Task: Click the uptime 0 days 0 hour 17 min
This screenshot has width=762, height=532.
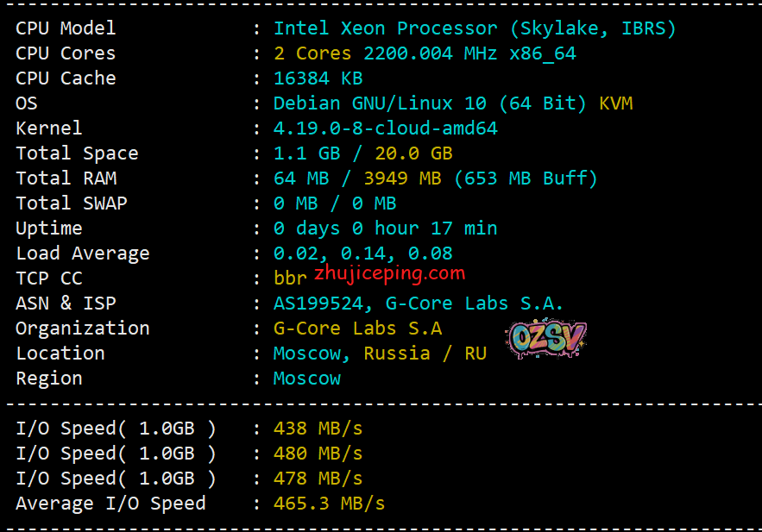Action: [x=385, y=228]
